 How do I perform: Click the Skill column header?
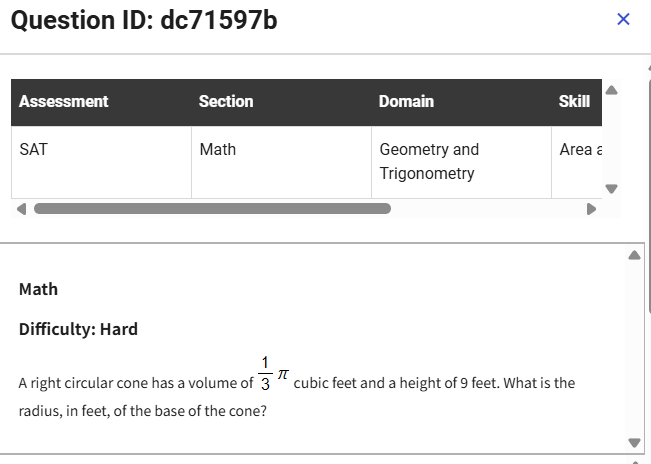574,101
